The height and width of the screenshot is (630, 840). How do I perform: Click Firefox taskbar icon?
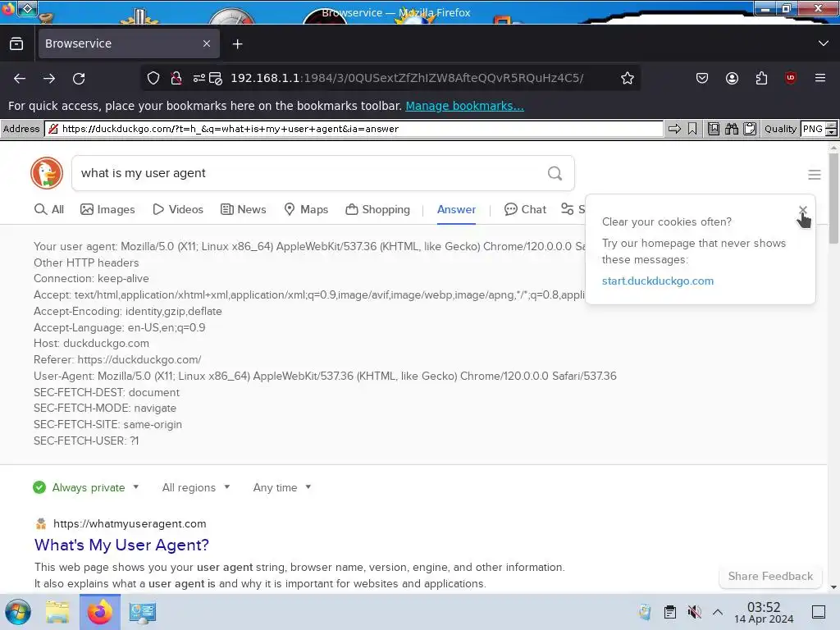(x=99, y=612)
